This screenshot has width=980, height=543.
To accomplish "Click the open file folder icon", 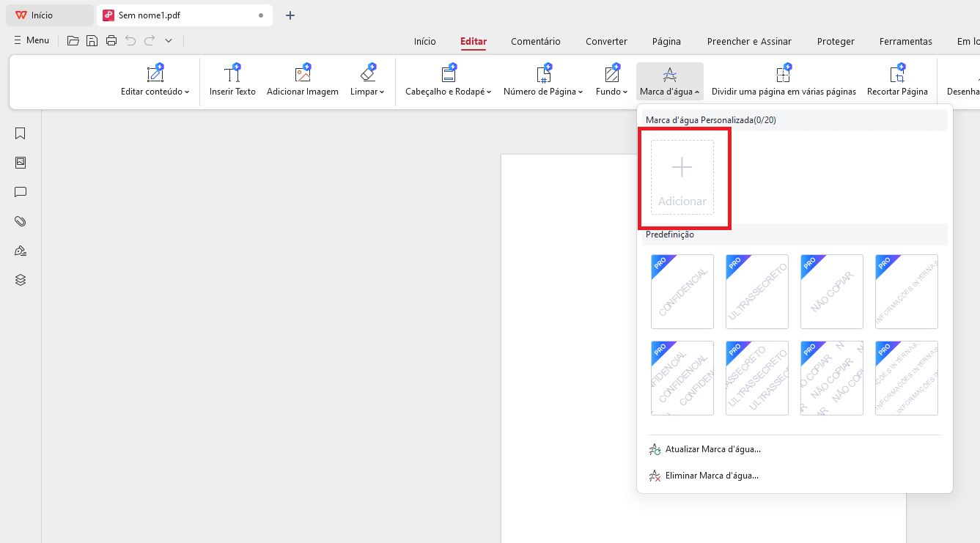I will pos(73,41).
